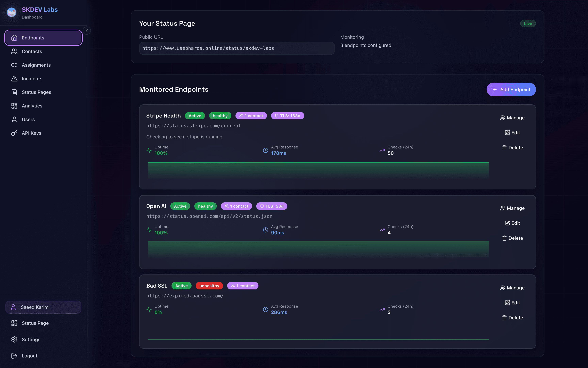Open the Status Pages document icon
This screenshot has width=588, height=368.
coord(14,92)
